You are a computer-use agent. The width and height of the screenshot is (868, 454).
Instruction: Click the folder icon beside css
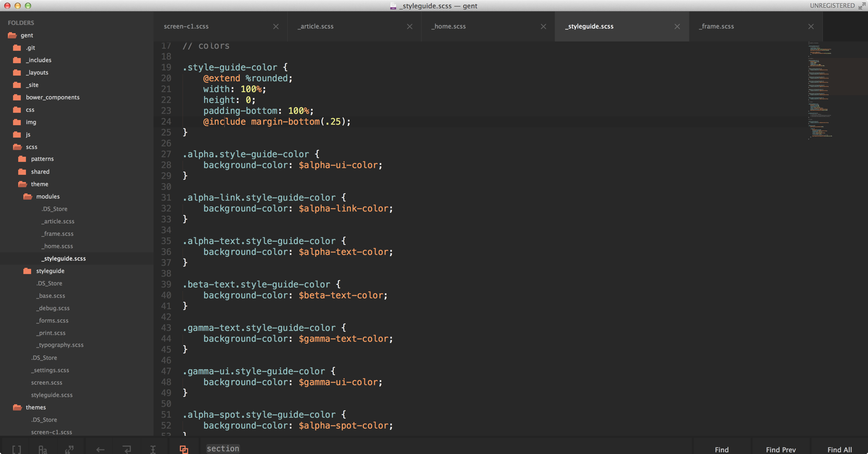(17, 110)
